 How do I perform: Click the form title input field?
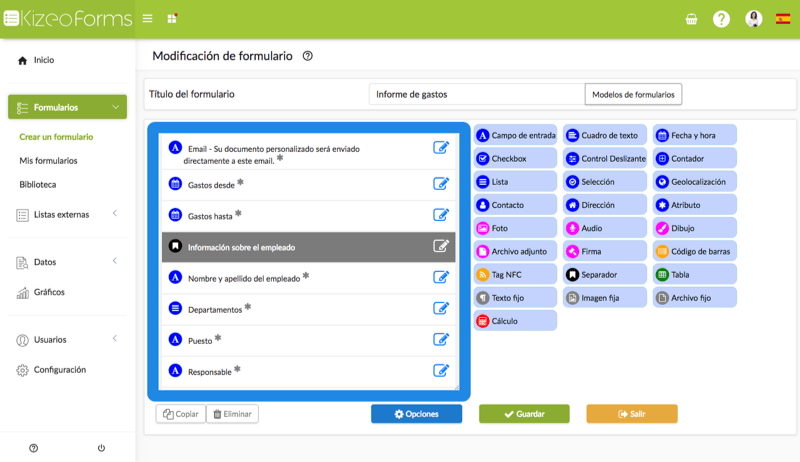(x=477, y=94)
